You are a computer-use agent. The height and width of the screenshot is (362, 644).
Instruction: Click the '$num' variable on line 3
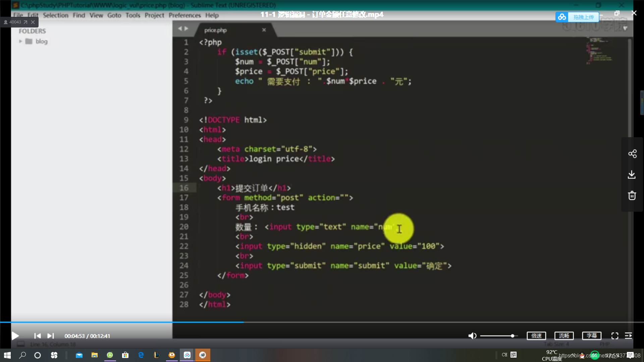click(244, 62)
